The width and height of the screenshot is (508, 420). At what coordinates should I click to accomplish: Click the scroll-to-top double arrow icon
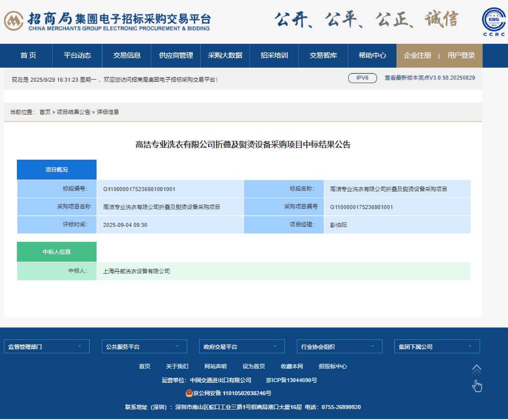(477, 369)
